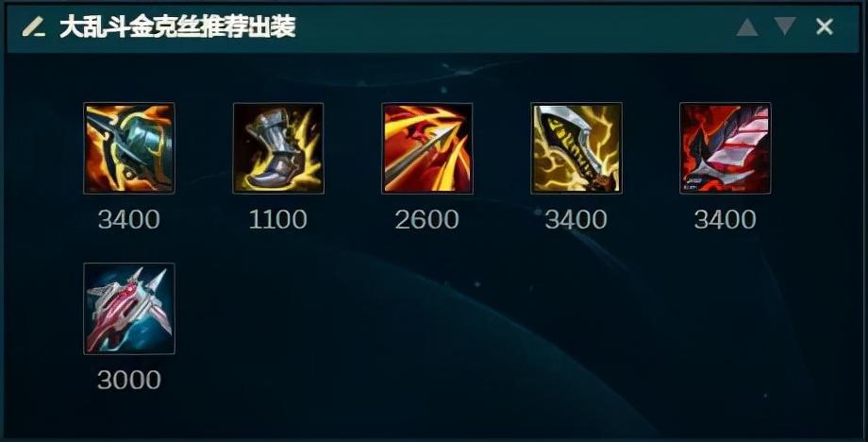Click empty panel area below Bloodthirster item
Screen dimensions: 868x442
click(726, 309)
